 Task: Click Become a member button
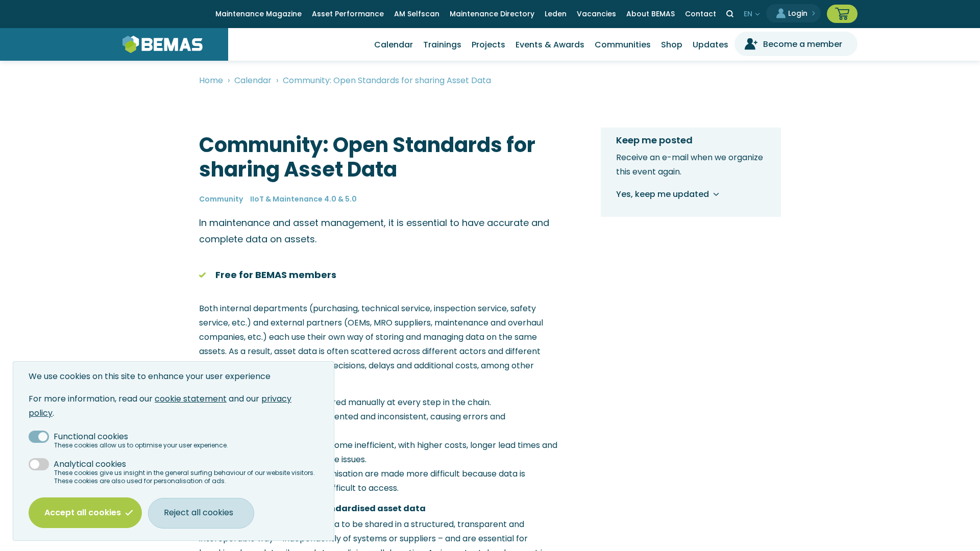pyautogui.click(x=796, y=44)
